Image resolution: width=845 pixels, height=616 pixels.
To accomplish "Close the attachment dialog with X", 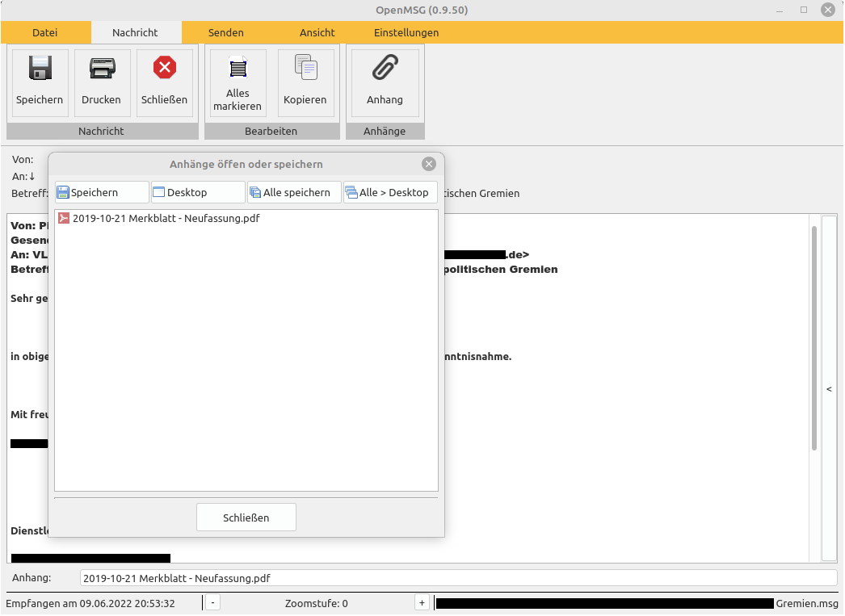I will 429,164.
